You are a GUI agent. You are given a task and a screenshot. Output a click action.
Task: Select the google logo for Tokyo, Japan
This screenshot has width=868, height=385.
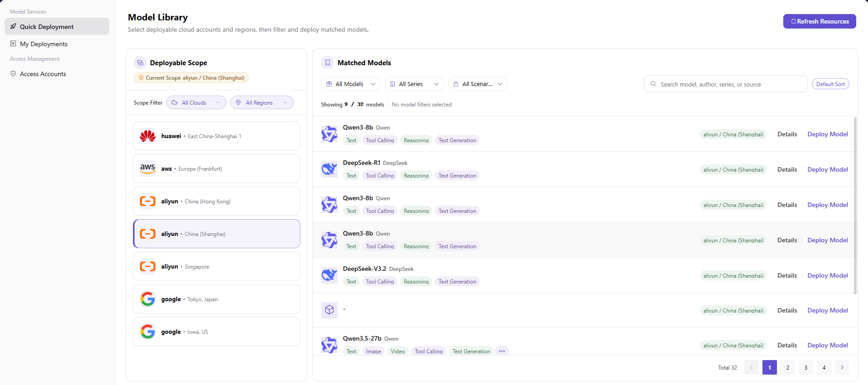[148, 299]
